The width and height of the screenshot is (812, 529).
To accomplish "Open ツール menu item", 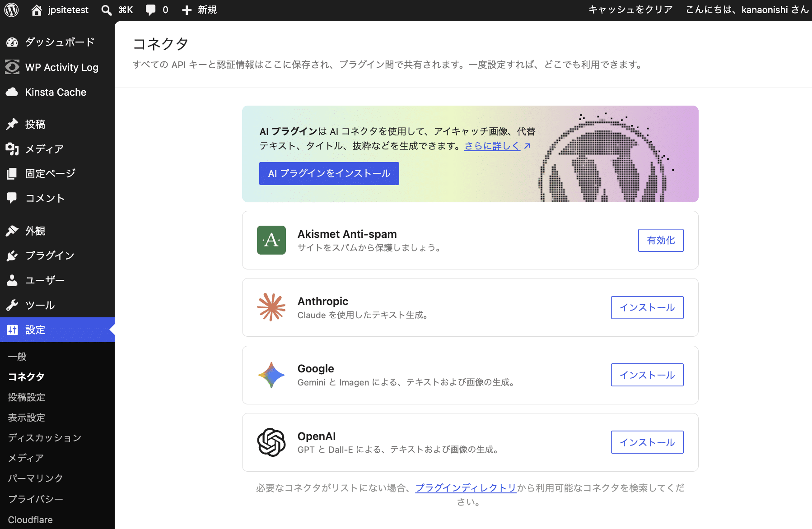I will coord(57,305).
